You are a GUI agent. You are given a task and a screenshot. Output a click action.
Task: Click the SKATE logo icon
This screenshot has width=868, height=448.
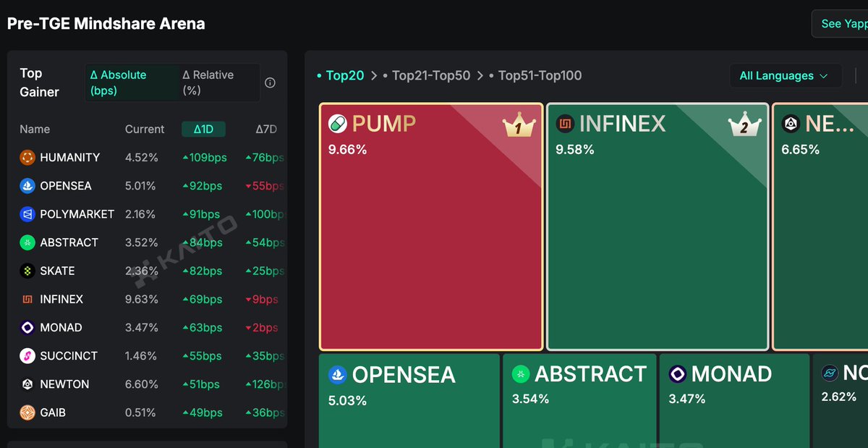27,271
